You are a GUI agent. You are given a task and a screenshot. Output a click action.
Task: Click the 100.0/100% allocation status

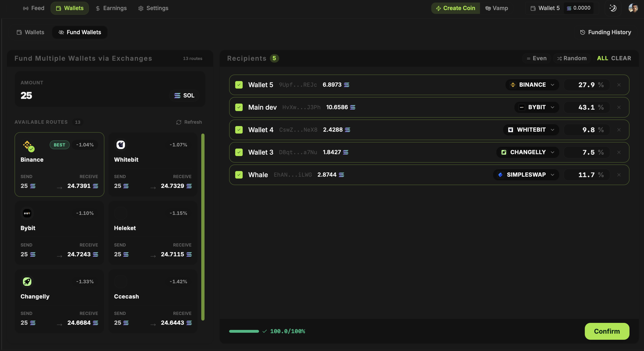coord(288,331)
